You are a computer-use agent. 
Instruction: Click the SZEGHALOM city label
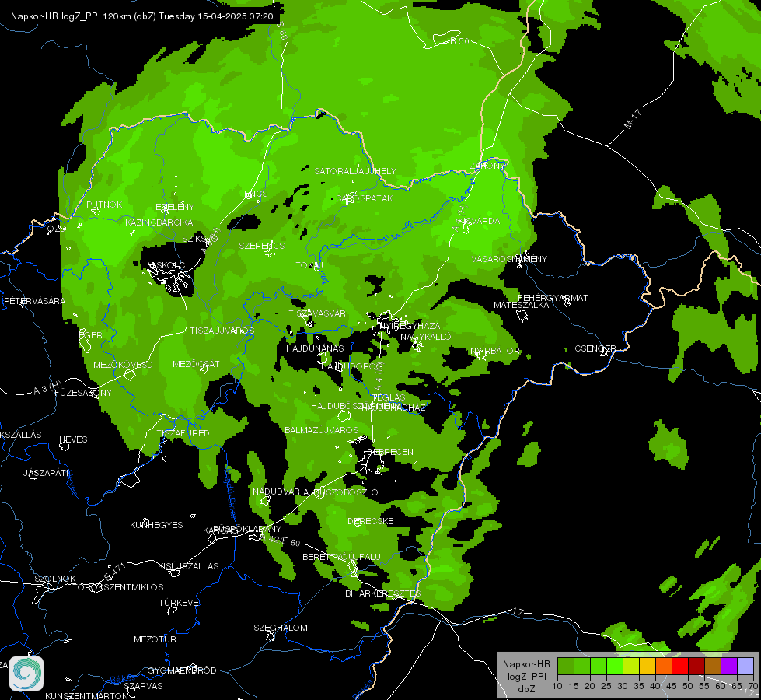pyautogui.click(x=281, y=628)
